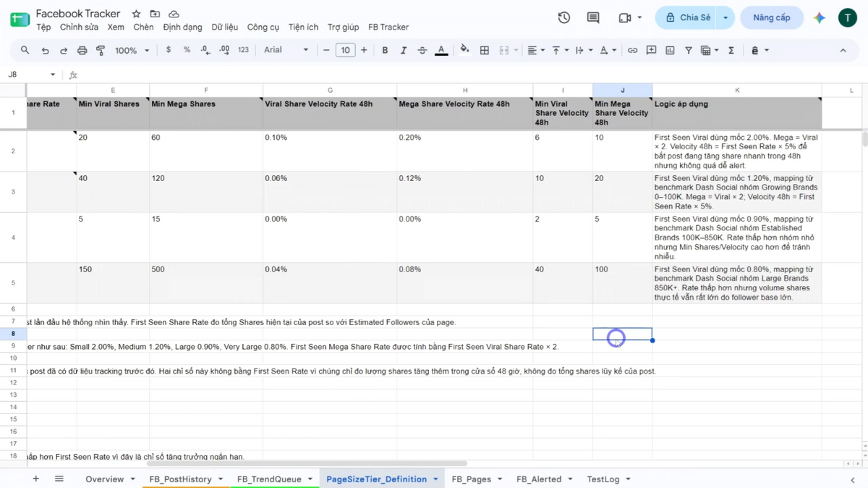Toggle strikethrough formatting
868x488 pixels.
point(422,50)
